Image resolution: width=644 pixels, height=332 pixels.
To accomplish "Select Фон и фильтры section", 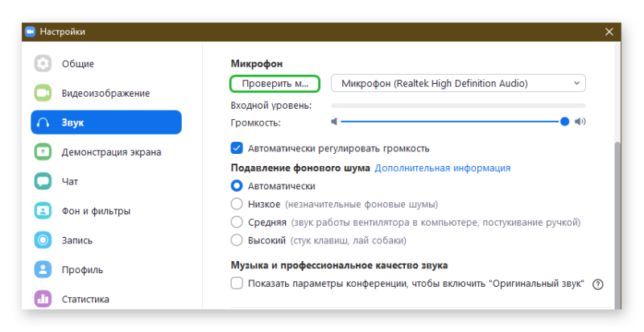I will tap(106, 211).
